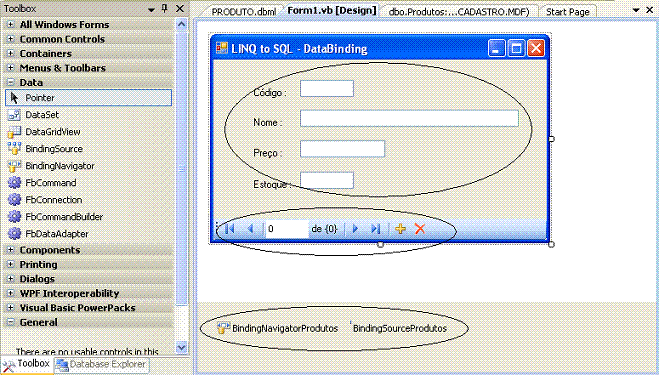This screenshot has height=375, width=659.
Task: Select the Pointer tool in Toolbox
Action: point(88,98)
